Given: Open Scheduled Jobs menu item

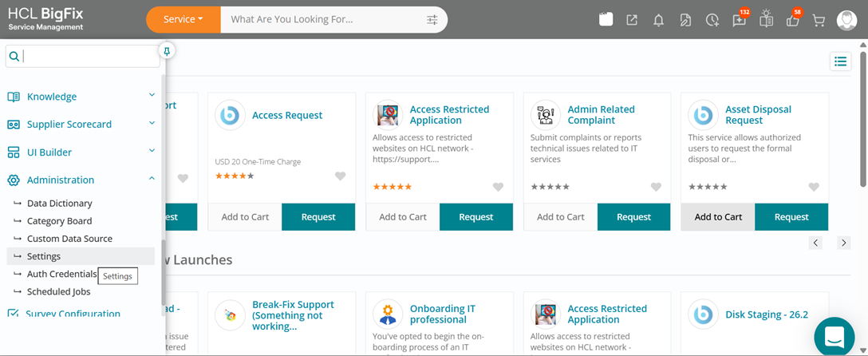Looking at the screenshot, I should [x=59, y=292].
